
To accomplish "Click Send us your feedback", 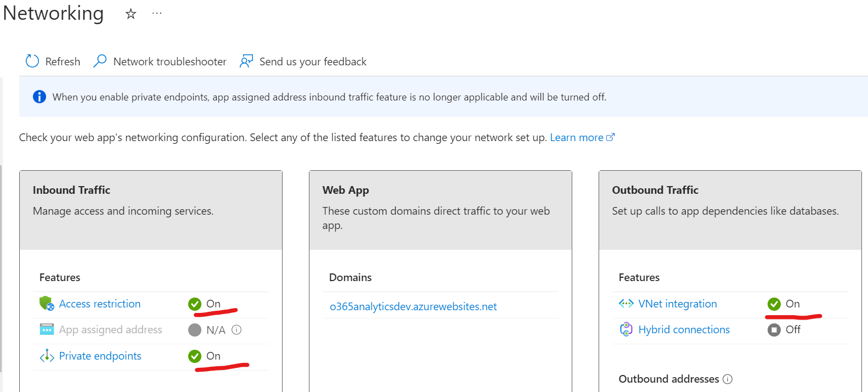I will 313,61.
